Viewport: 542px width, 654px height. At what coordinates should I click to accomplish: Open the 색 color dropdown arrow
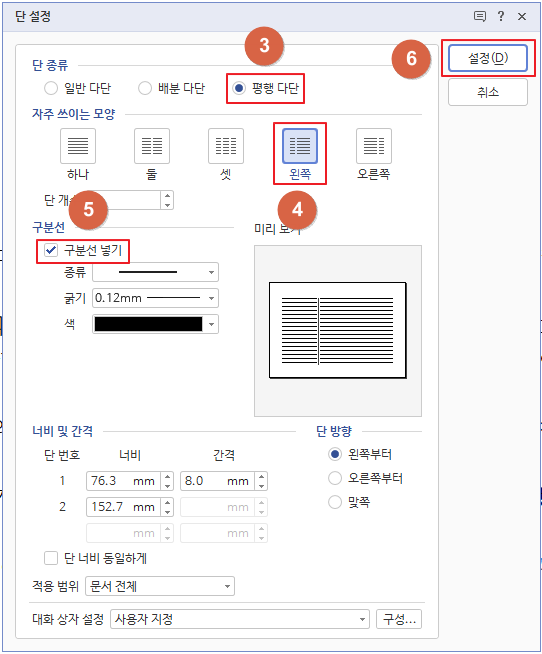(212, 324)
